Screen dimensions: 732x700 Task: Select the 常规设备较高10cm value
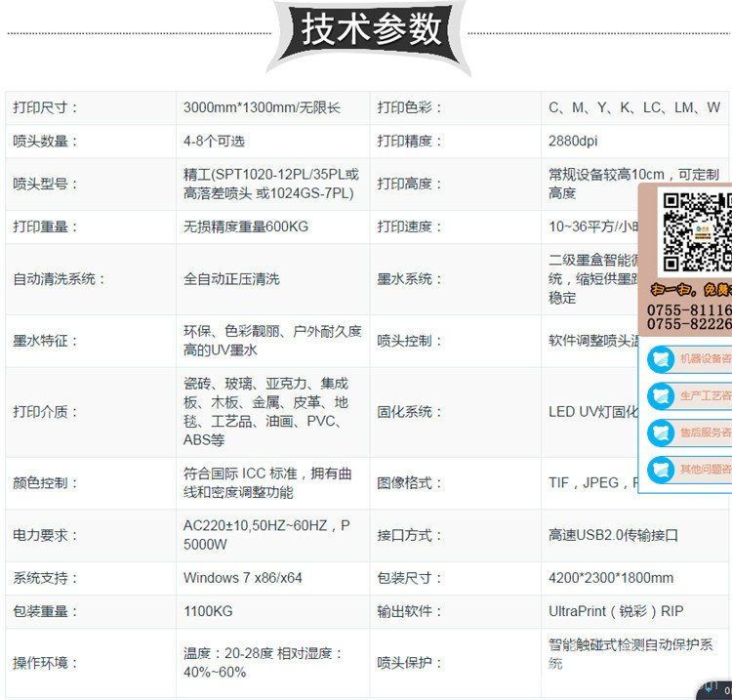point(633,184)
